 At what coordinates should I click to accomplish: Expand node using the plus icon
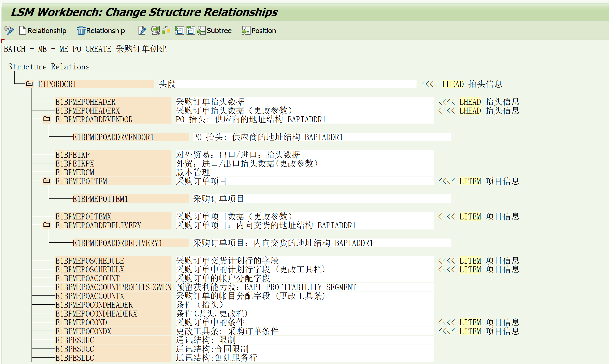179,31
